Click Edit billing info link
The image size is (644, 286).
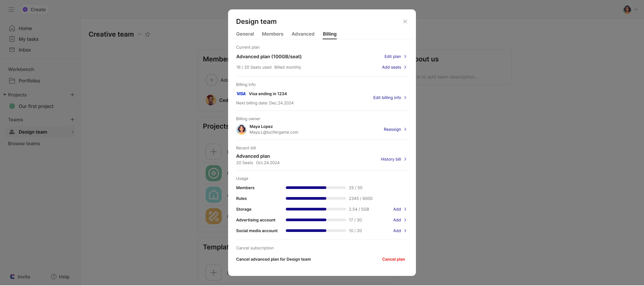(x=387, y=98)
